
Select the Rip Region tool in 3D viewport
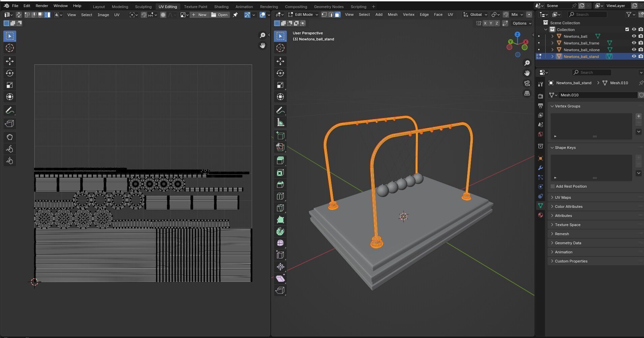click(x=280, y=290)
